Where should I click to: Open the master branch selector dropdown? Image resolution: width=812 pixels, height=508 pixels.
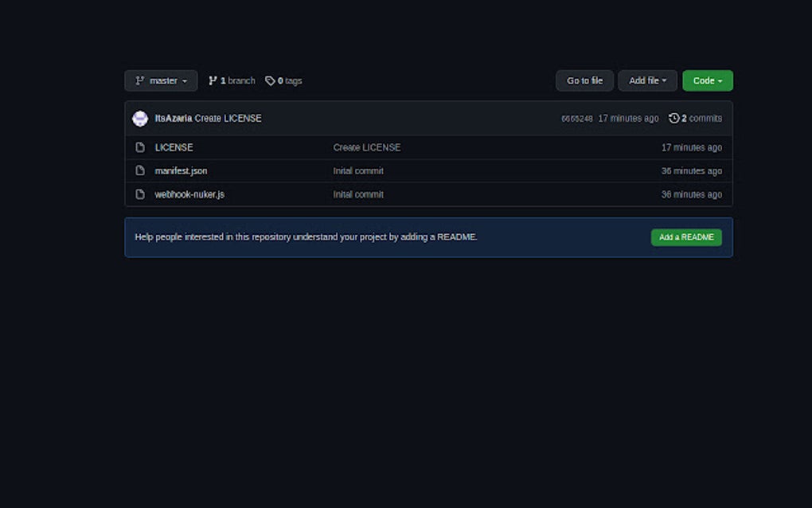point(161,80)
